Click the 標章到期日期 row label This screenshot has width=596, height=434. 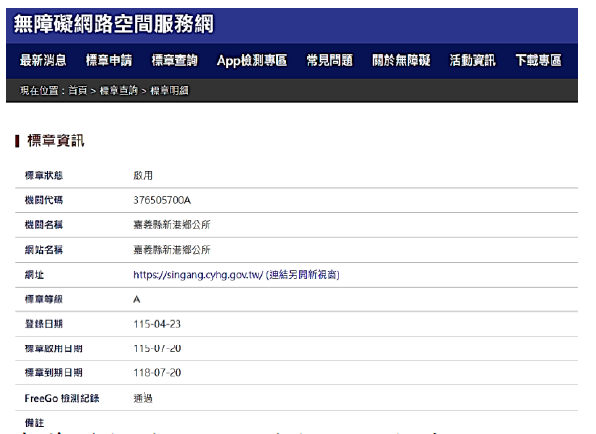tap(54, 372)
